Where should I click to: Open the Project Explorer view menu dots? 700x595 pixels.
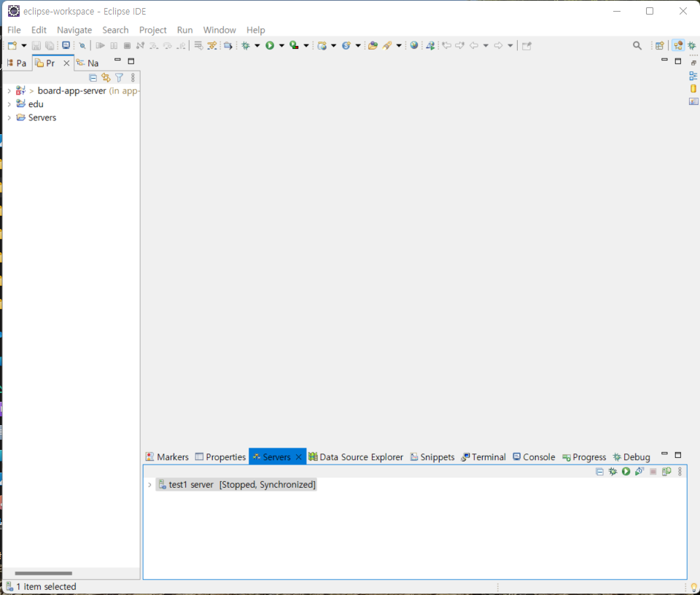(133, 78)
